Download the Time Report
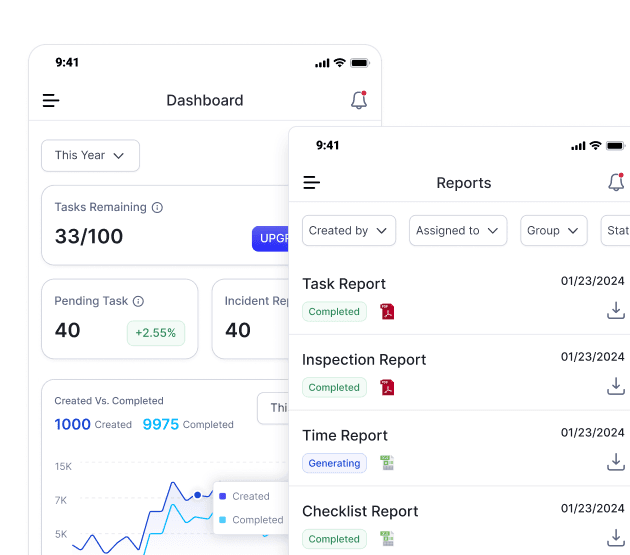This screenshot has width=630, height=555. (x=616, y=462)
